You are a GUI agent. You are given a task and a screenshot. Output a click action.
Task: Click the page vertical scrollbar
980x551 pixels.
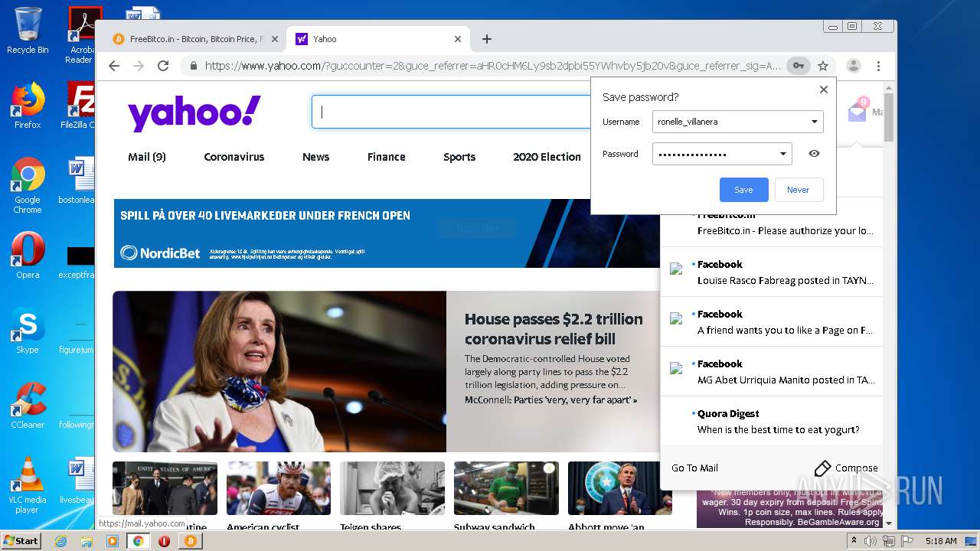click(889, 117)
